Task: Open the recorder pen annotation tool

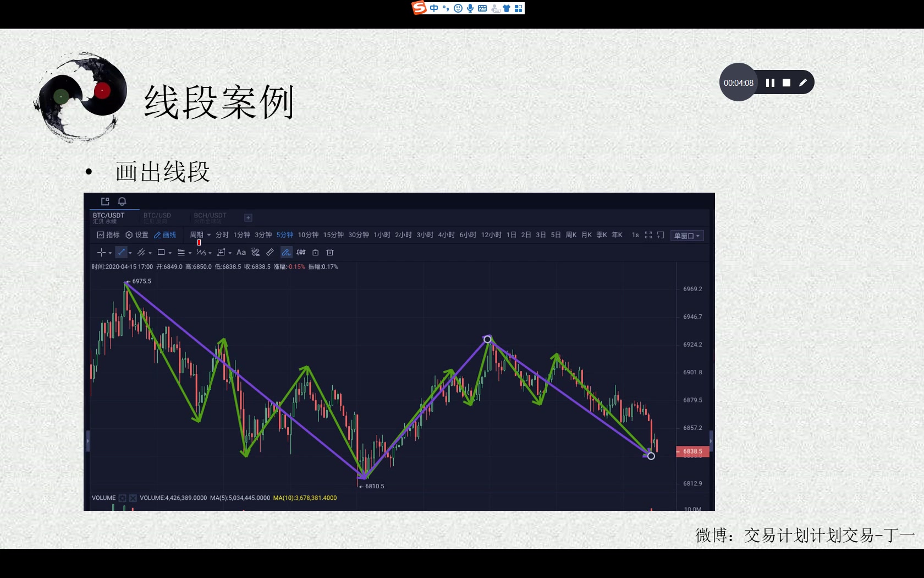Action: [803, 83]
